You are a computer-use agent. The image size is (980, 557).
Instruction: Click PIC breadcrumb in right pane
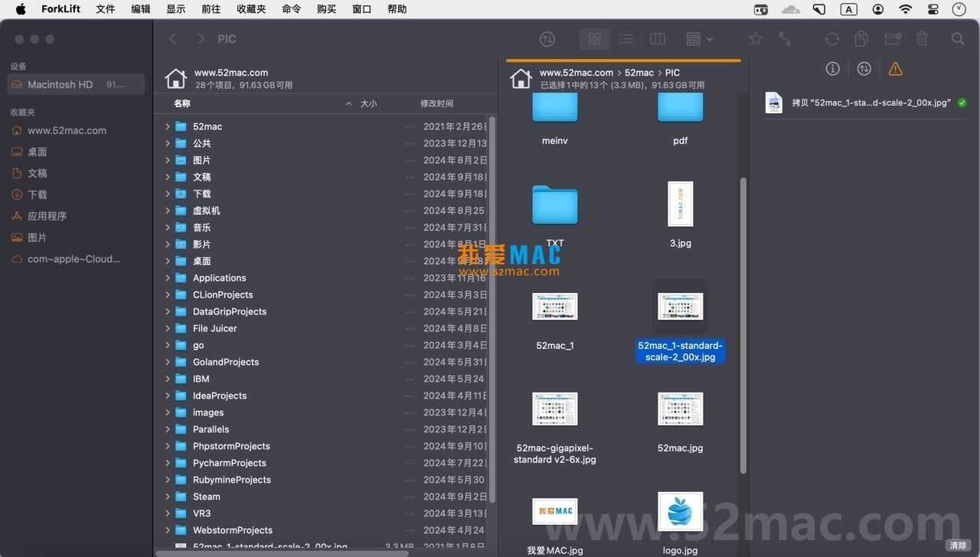coord(672,73)
